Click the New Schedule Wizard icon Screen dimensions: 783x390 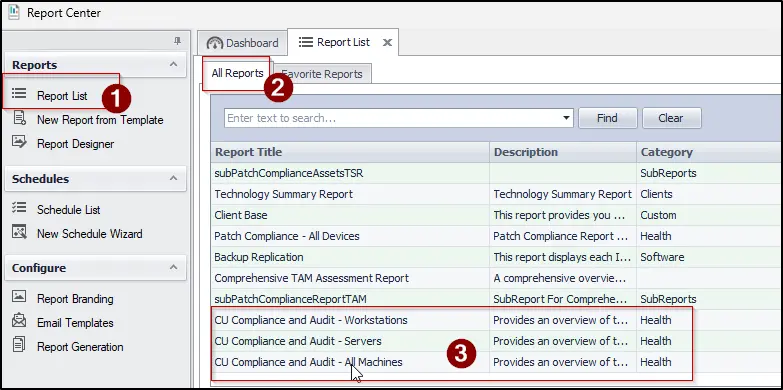pos(19,232)
